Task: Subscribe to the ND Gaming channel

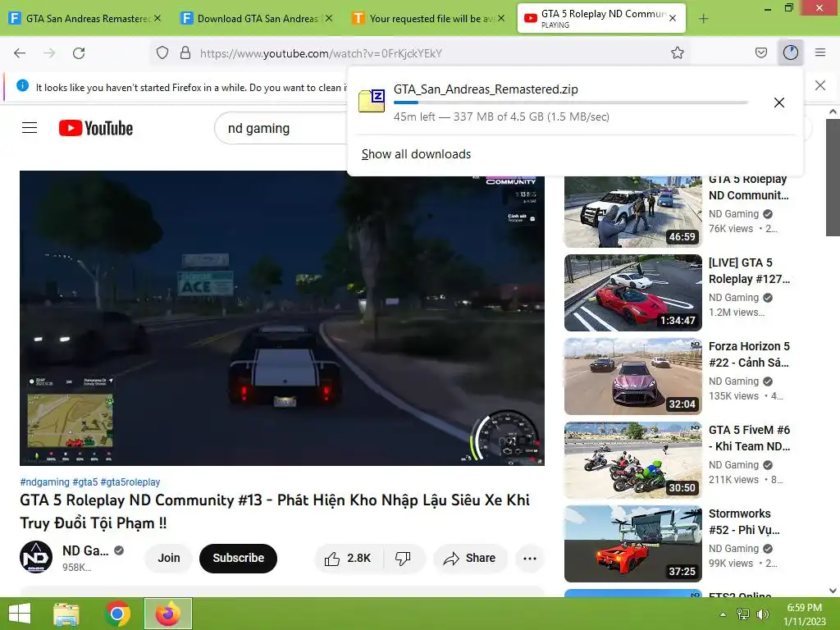Action: tap(239, 558)
